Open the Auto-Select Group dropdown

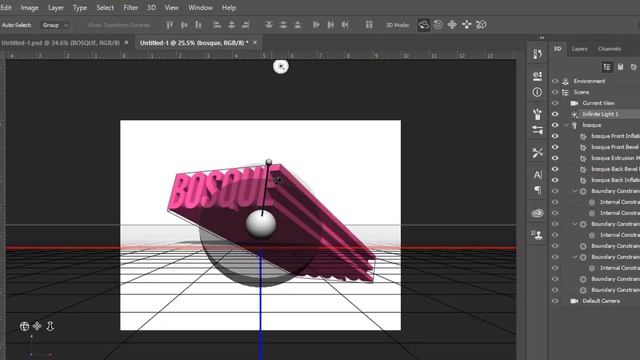(55, 25)
